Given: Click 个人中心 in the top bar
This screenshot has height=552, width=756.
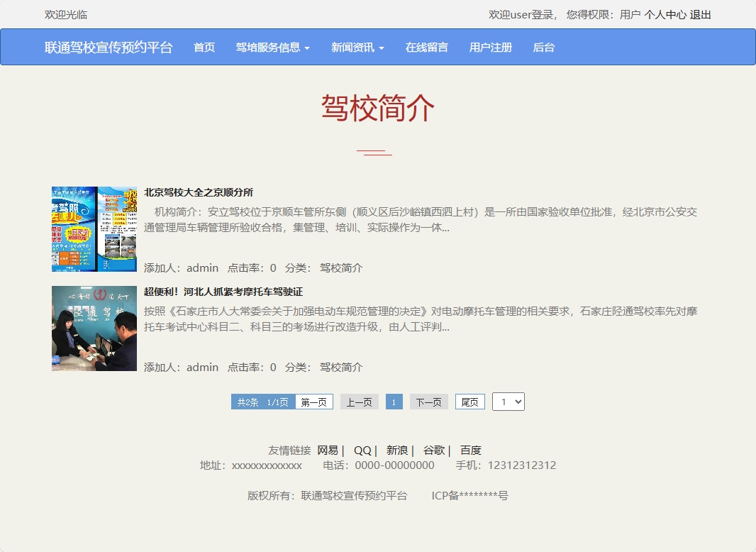Looking at the screenshot, I should [665, 13].
